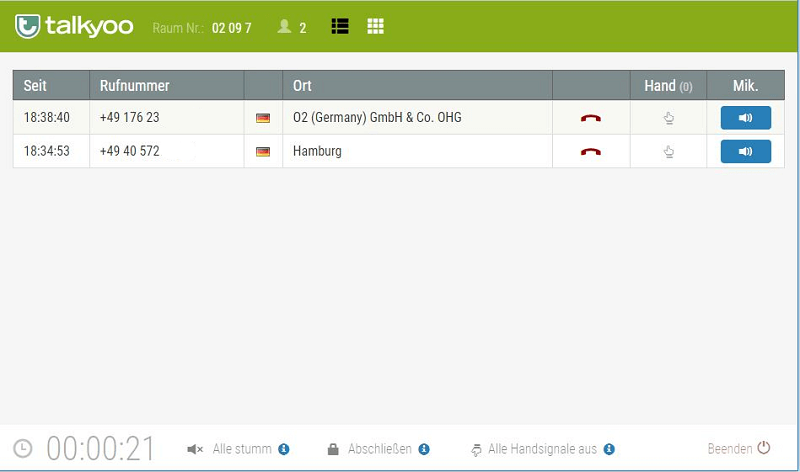Hang up the +49 176 23 caller

tap(591, 118)
